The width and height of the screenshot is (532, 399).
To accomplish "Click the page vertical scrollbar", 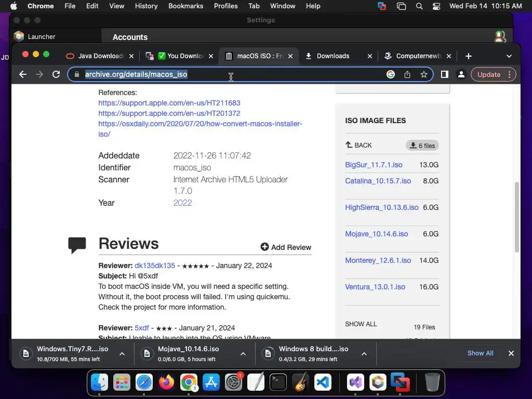I will 517,217.
